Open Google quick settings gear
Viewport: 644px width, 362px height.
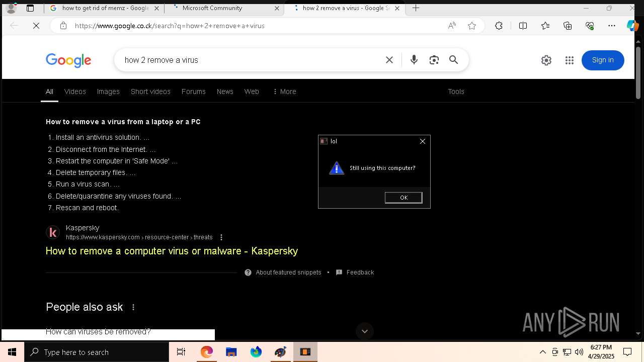[x=546, y=60]
